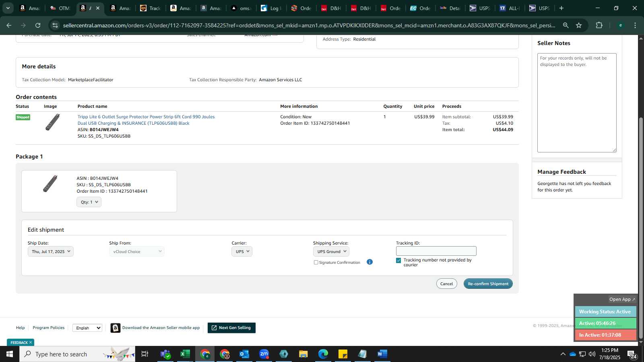Click the volume speaker tray icon
Image resolution: width=644 pixels, height=362 pixels.
pyautogui.click(x=592, y=354)
